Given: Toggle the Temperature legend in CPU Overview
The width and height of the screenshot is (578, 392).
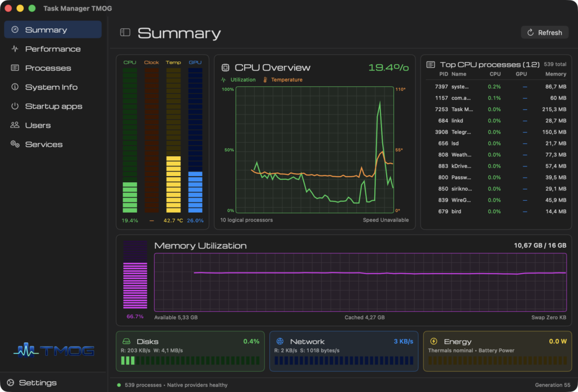Looking at the screenshot, I should [x=283, y=80].
